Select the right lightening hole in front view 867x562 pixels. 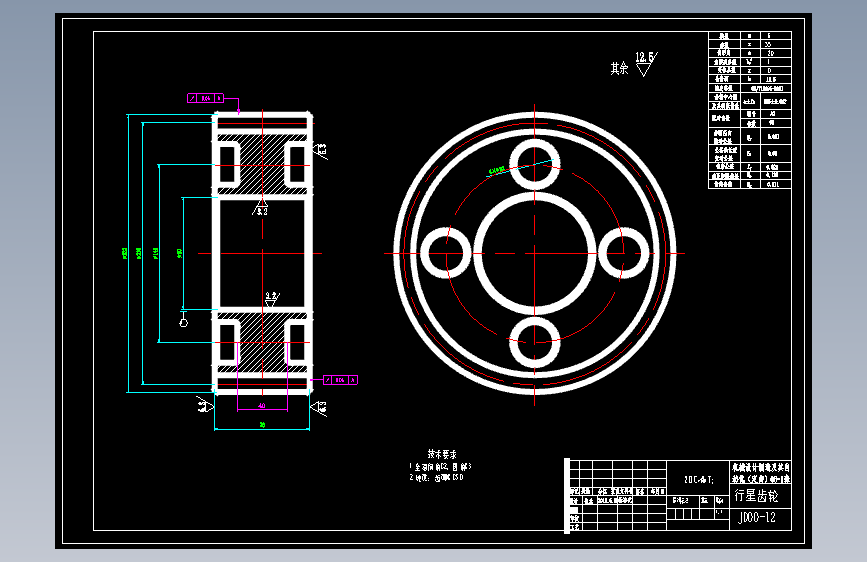click(x=623, y=253)
